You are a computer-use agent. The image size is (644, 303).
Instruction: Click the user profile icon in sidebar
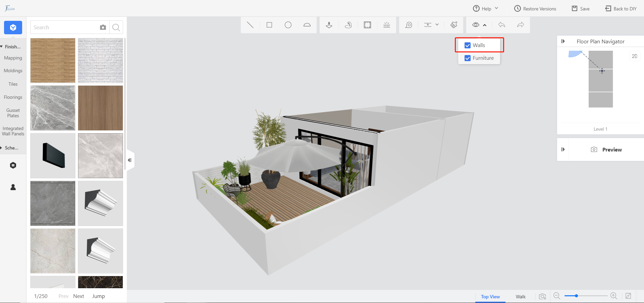point(13,187)
